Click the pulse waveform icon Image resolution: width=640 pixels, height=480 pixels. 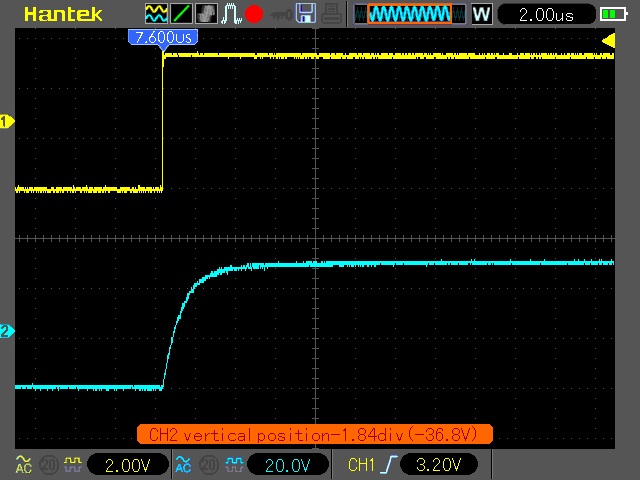click(231, 14)
